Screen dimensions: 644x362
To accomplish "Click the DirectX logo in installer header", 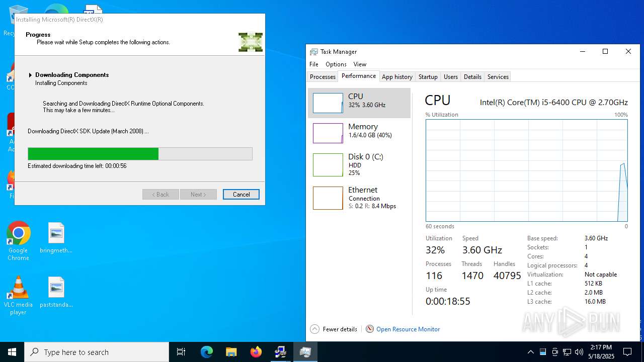I will (x=251, y=42).
